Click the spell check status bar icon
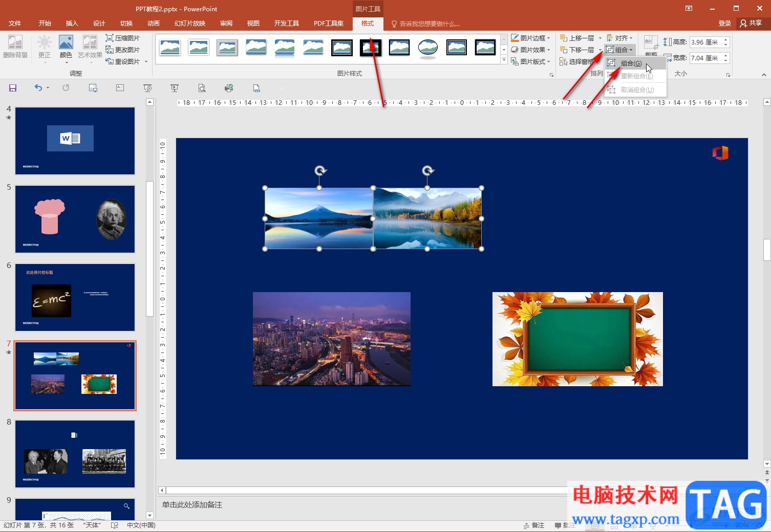Image resolution: width=771 pixels, height=532 pixels. tap(115, 525)
